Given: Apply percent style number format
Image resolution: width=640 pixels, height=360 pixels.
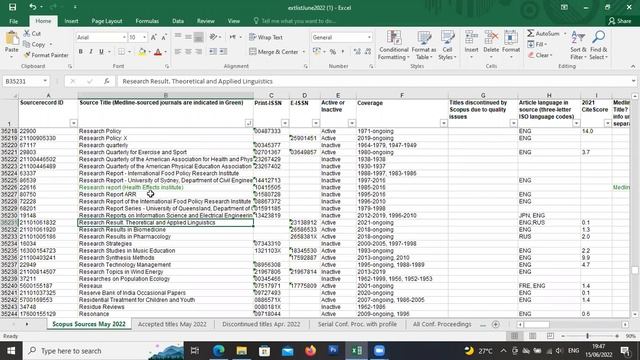Looking at the screenshot, I should pos(333,52).
